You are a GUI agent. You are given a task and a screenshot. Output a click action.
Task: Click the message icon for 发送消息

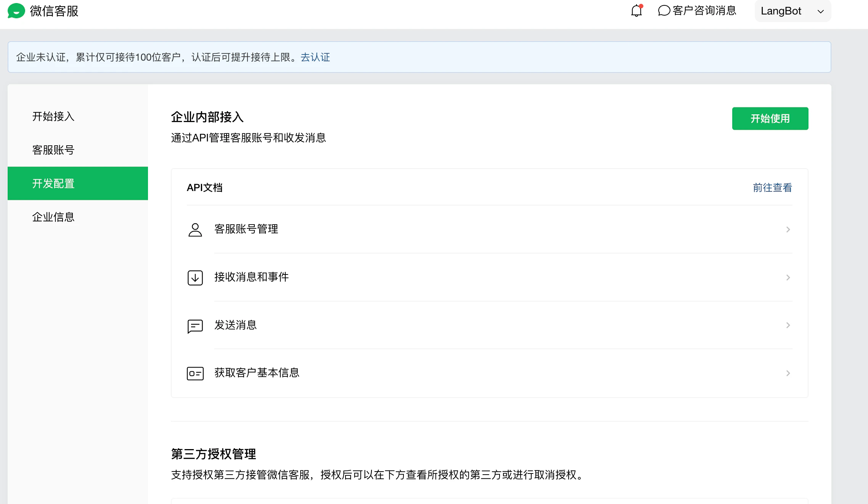coord(195,326)
